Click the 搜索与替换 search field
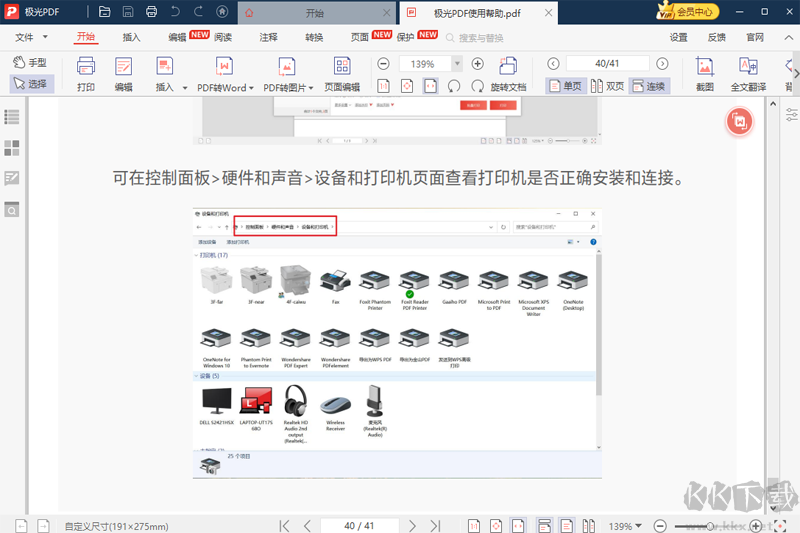The height and width of the screenshot is (533, 800). pos(481,38)
